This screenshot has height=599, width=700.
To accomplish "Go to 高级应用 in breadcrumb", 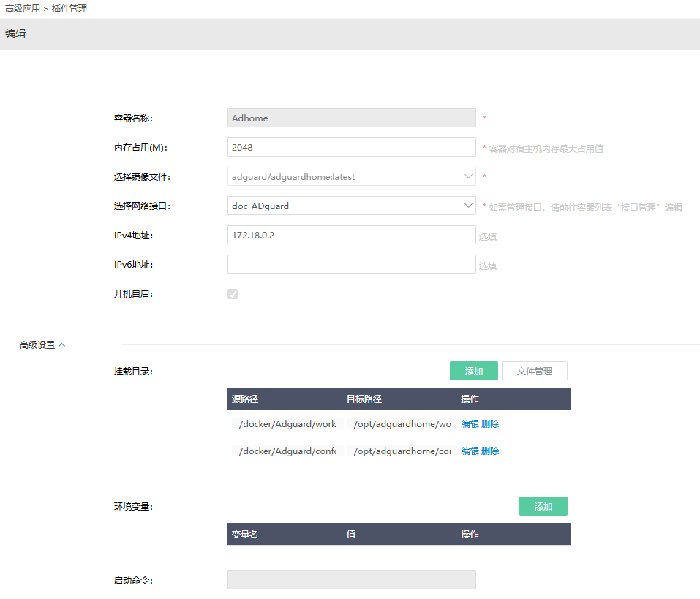I will point(23,9).
